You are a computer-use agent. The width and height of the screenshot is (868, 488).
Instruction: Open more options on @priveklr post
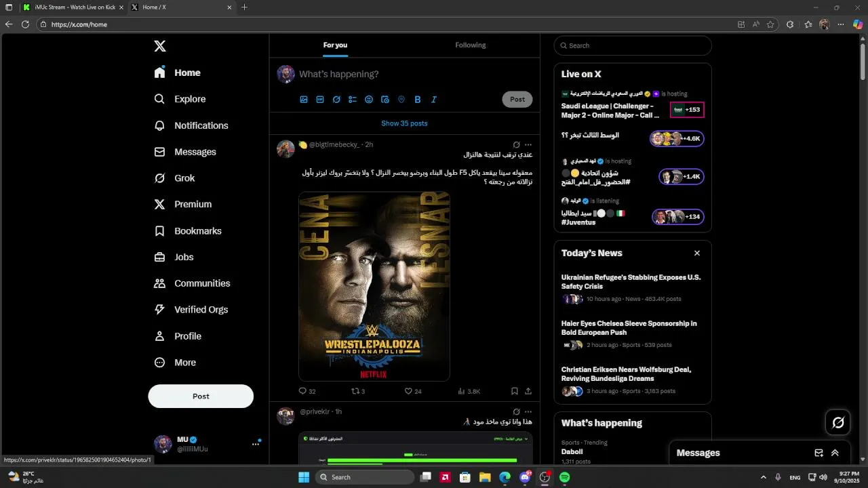528,411
